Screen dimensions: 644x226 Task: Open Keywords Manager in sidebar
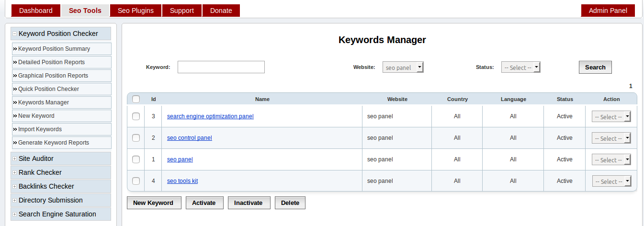pos(62,102)
